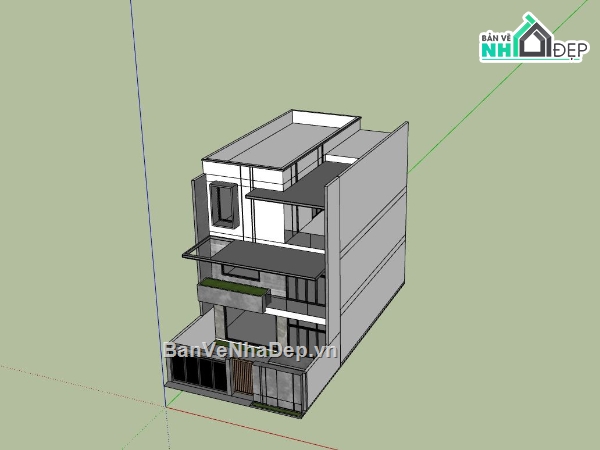Click the large gray right side wall
Screen dimensions: 600x450
pos(372,245)
